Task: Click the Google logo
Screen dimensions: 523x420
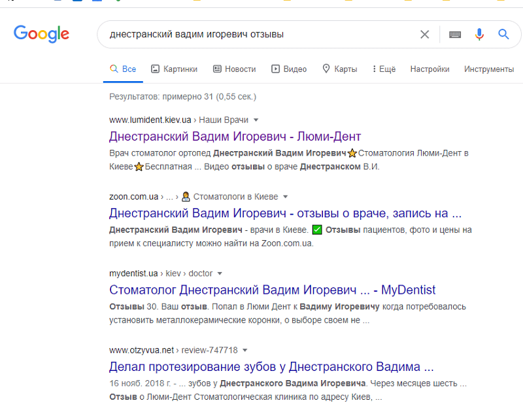Action: (41, 34)
